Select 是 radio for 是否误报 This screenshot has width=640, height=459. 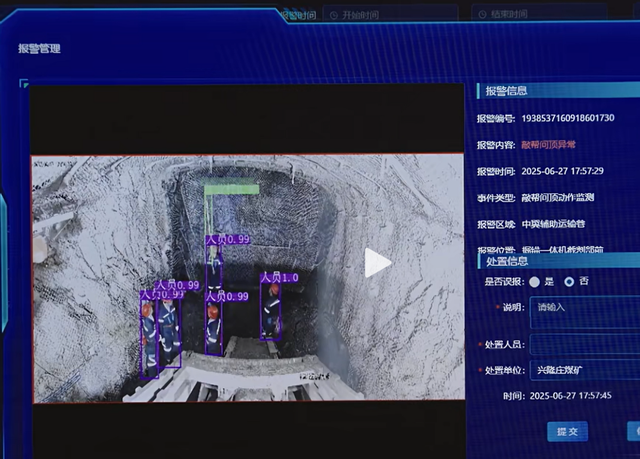coord(535,282)
